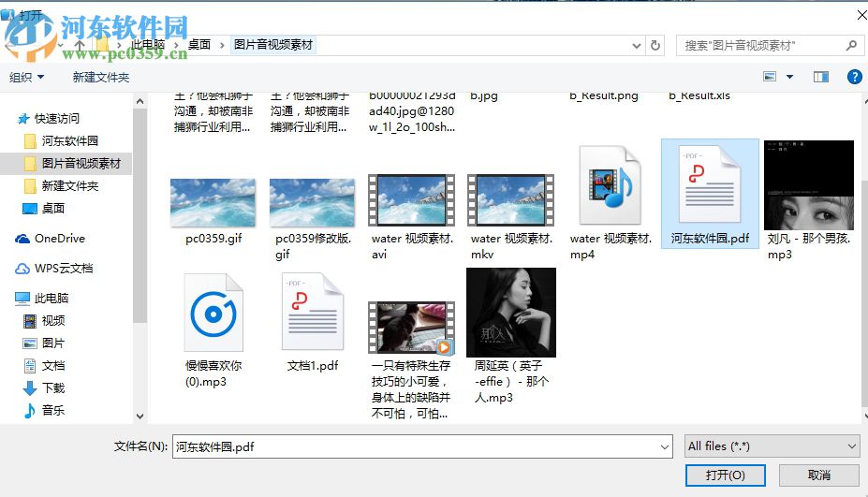Select water 视频素材.avi video file
This screenshot has height=497, width=868.
tap(411, 200)
